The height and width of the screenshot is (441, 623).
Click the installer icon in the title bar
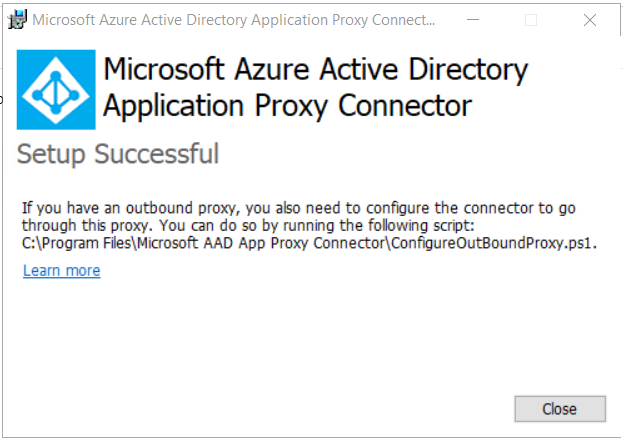16,20
